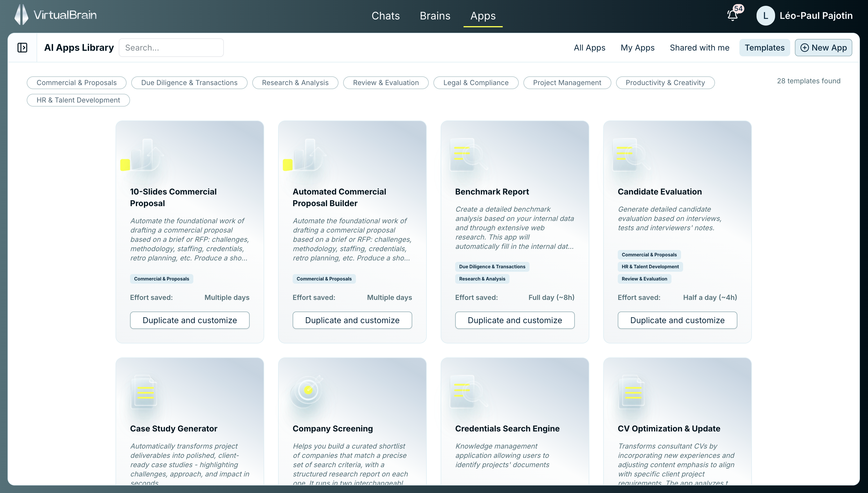Viewport: 868px width, 493px height.
Task: Toggle the sidebar panel icon
Action: tap(22, 48)
